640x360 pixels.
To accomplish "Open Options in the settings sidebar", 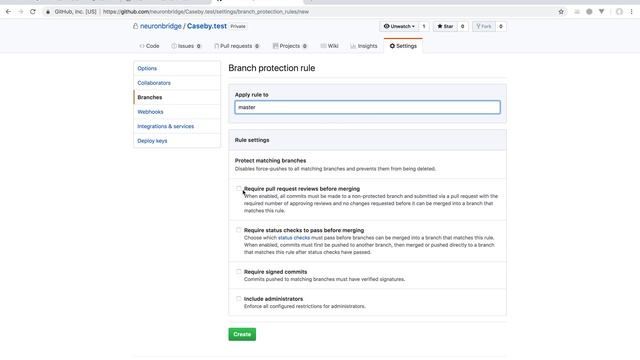I will (177, 68).
